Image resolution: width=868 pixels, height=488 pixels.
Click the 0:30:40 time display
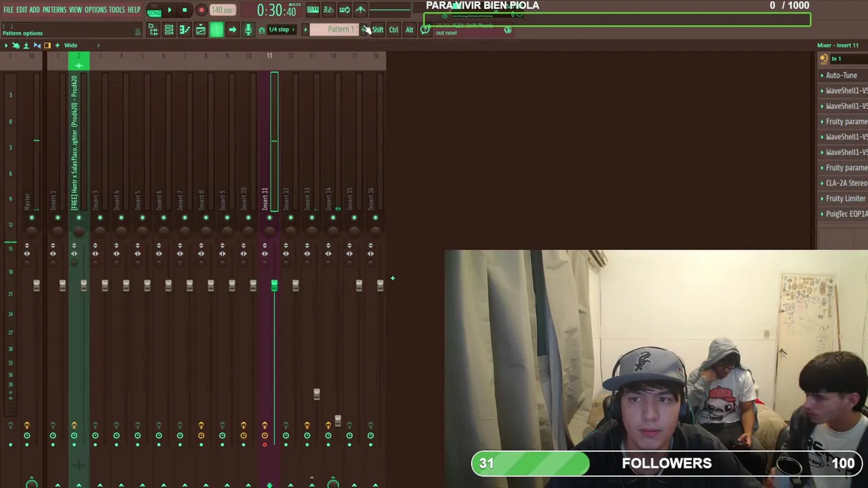[277, 10]
